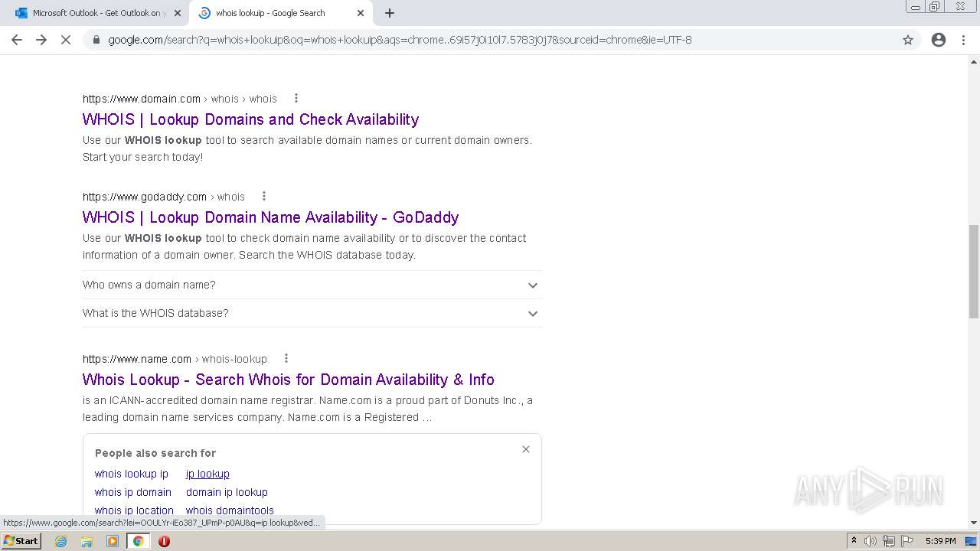Bookmark this page with the star icon

[x=908, y=40]
